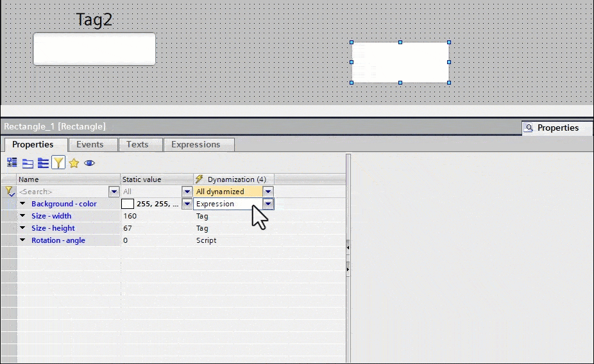
Task: Click the lightning Dynamization column icon
Action: pyautogui.click(x=199, y=179)
